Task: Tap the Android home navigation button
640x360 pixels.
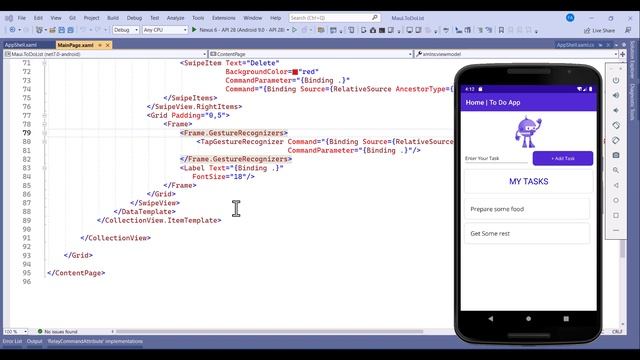Action: point(529,319)
